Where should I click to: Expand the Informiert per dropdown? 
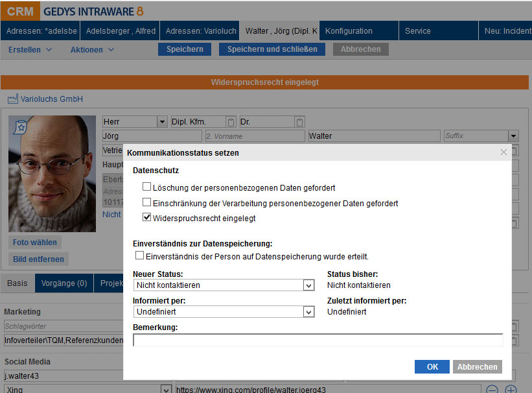click(x=308, y=312)
